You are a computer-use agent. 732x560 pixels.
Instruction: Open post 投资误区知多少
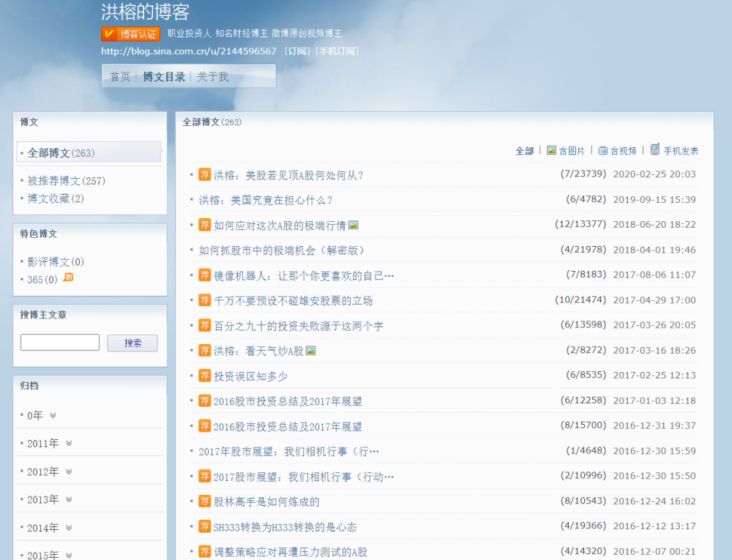click(x=250, y=376)
